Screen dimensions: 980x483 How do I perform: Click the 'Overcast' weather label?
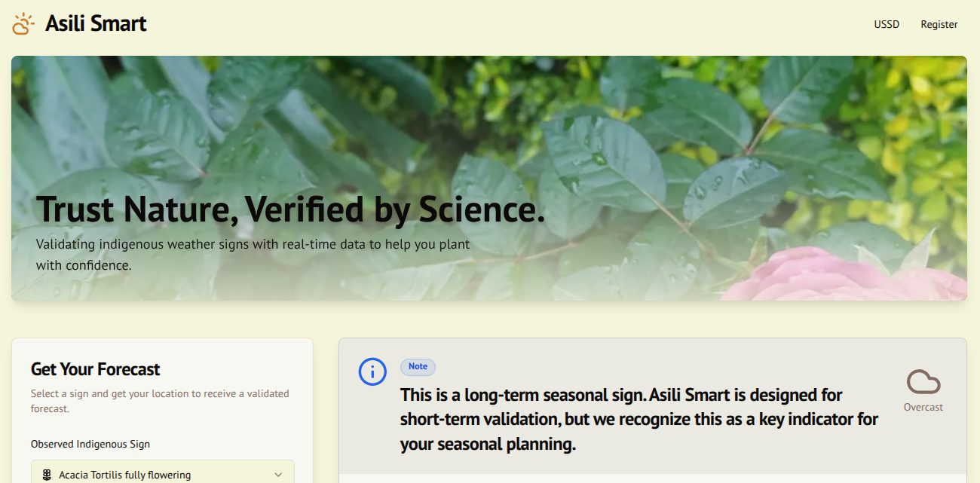pyautogui.click(x=923, y=408)
